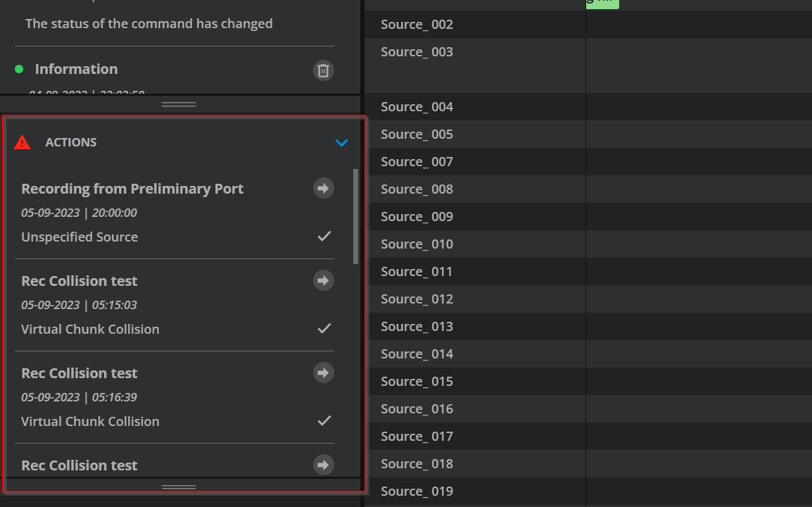Go to Rec Collision test at 05:15:03
The height and width of the screenshot is (507, 812).
coord(323,280)
